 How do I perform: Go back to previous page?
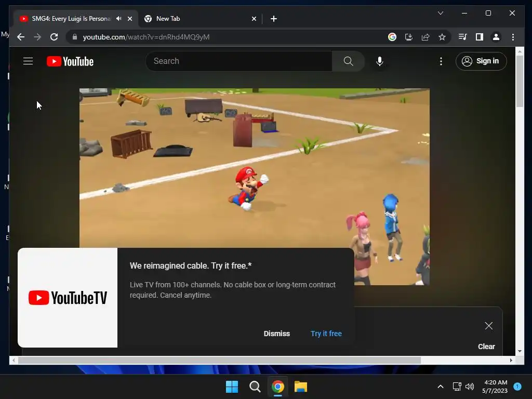[21, 37]
